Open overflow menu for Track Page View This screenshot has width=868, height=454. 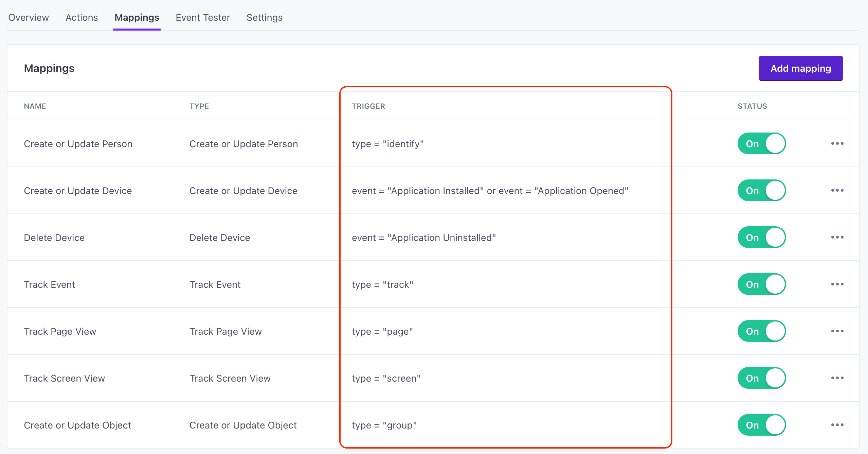point(837,331)
